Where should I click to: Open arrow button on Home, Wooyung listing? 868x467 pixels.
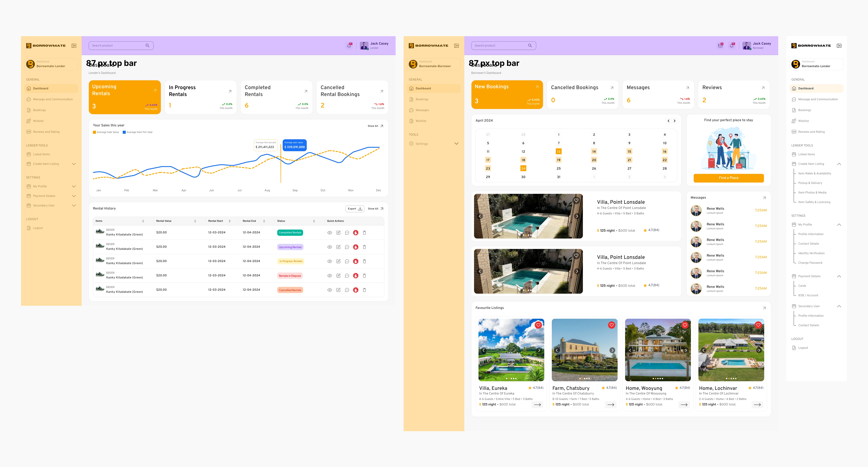click(x=684, y=405)
